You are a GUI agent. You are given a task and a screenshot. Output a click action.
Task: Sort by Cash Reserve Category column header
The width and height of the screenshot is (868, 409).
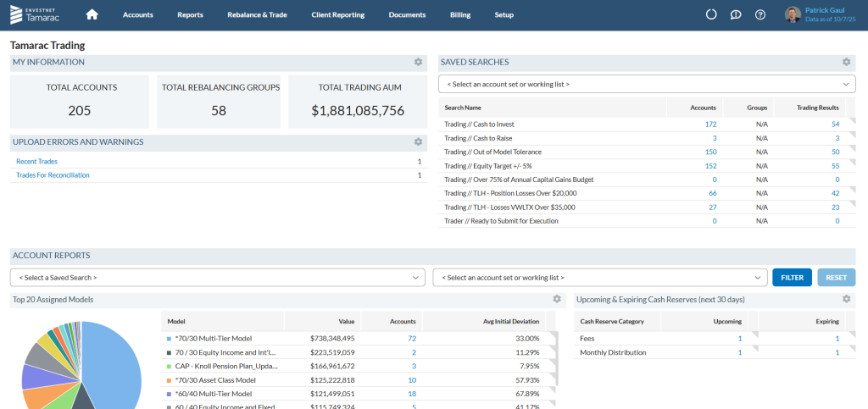click(612, 321)
